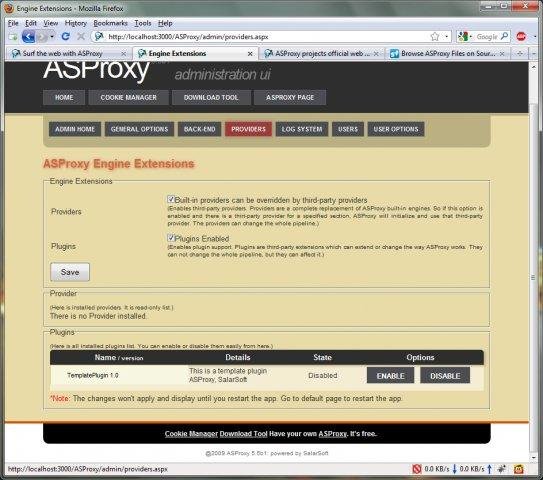
Task: Open the Adblock Plus dropdown arrow
Action: coord(535,36)
